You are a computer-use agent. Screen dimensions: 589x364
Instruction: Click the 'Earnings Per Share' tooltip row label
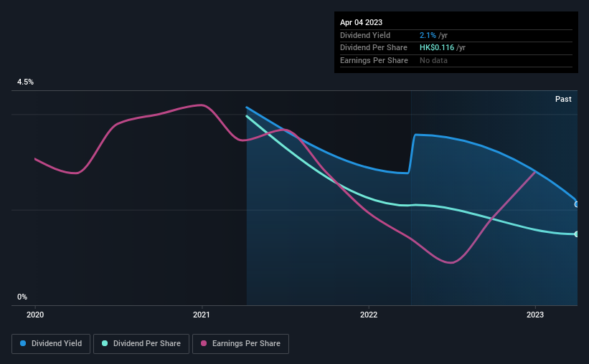point(374,60)
